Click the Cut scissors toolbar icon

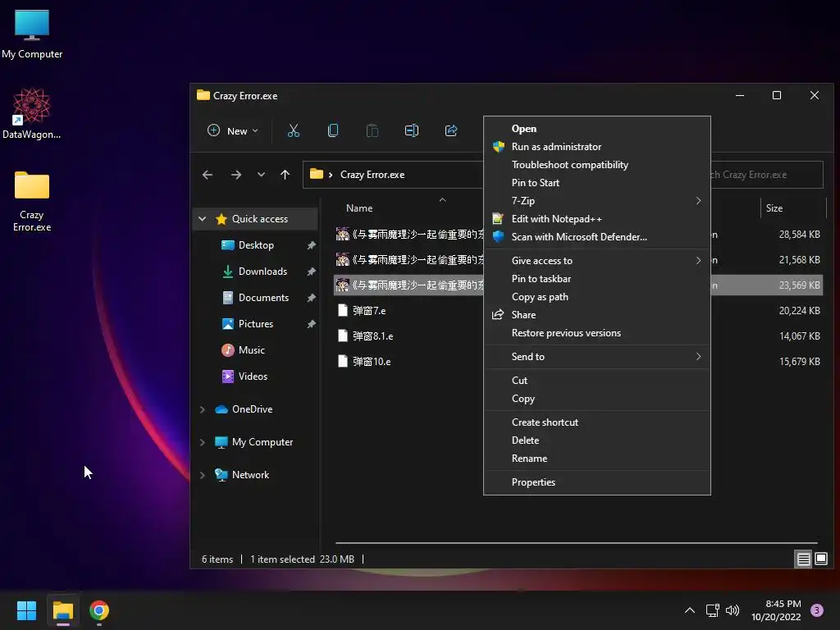294,130
